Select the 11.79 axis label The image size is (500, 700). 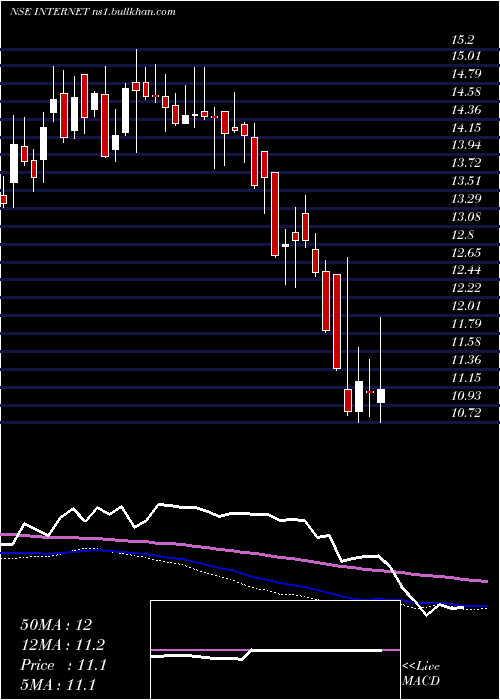coord(466,323)
